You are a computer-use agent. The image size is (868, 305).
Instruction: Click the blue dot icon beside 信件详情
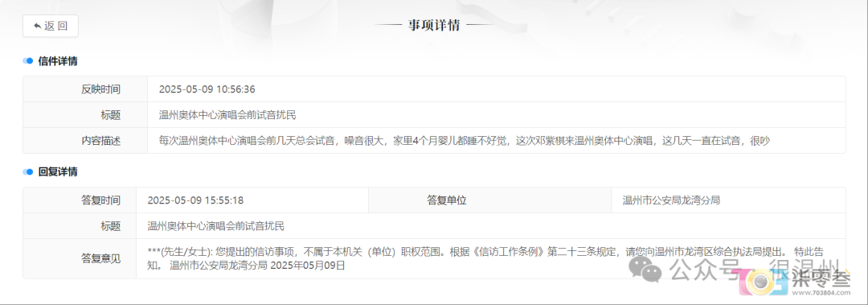coord(28,61)
